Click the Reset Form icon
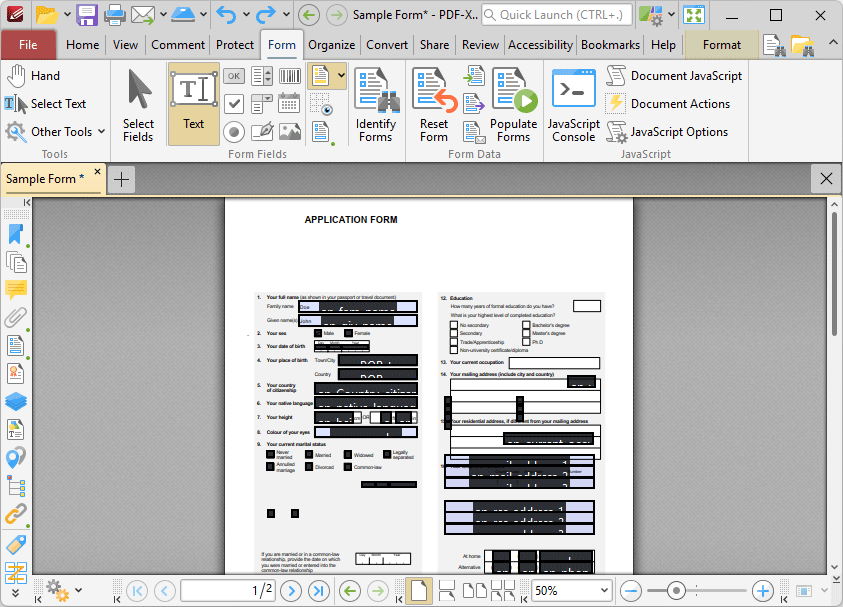 point(434,106)
